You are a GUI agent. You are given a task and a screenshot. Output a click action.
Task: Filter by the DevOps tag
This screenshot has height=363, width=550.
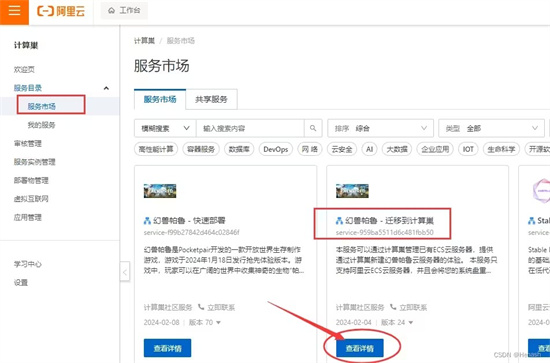tap(276, 149)
